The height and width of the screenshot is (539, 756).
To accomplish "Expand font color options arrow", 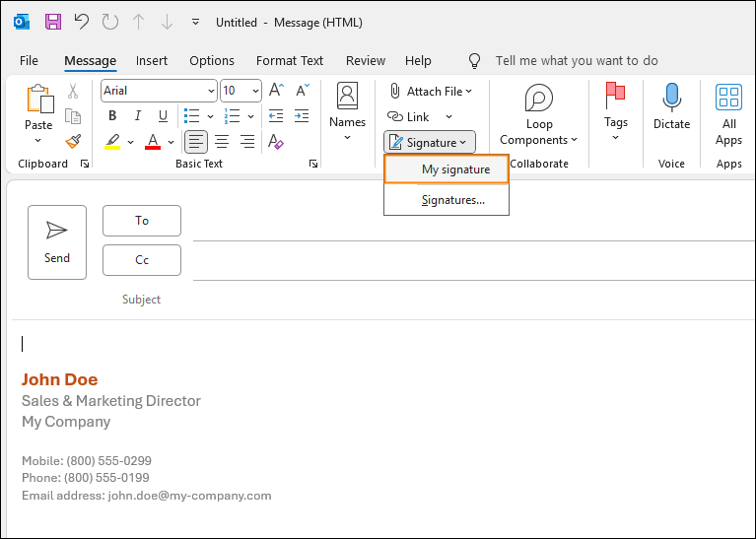I will point(171,142).
